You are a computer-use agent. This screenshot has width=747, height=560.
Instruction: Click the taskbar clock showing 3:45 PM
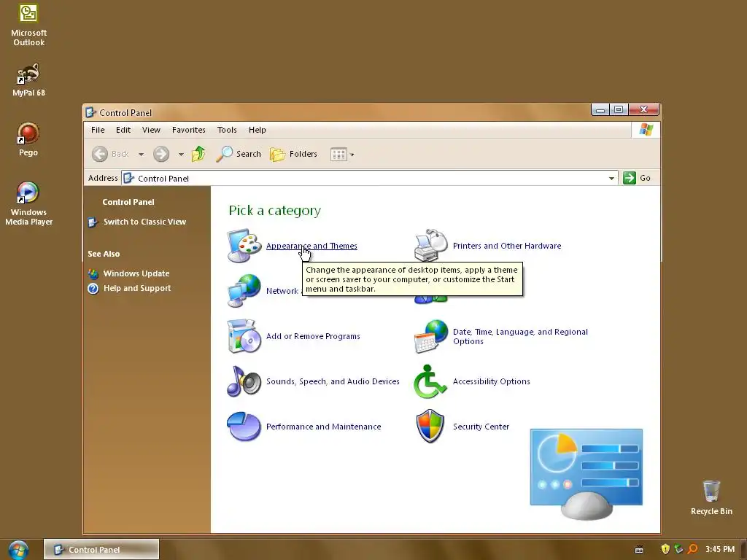coord(720,549)
